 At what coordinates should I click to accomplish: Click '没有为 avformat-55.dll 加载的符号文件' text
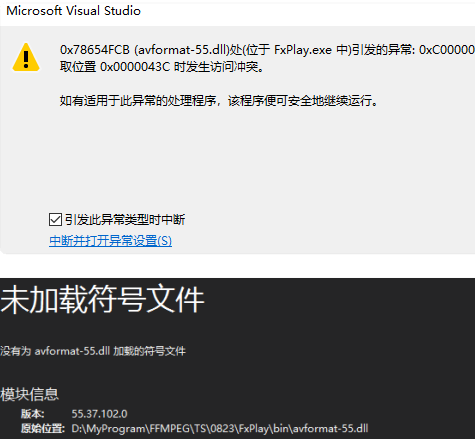[x=93, y=351]
